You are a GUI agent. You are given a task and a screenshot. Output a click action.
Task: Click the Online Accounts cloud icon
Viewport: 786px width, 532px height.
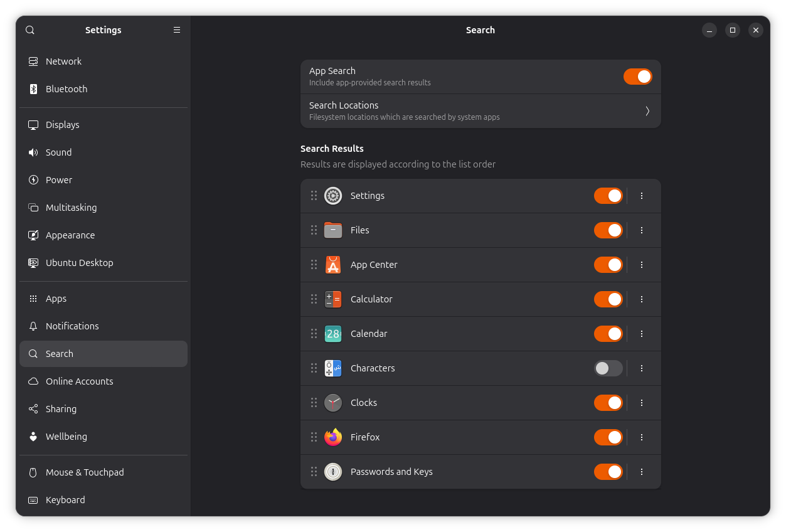pos(33,381)
